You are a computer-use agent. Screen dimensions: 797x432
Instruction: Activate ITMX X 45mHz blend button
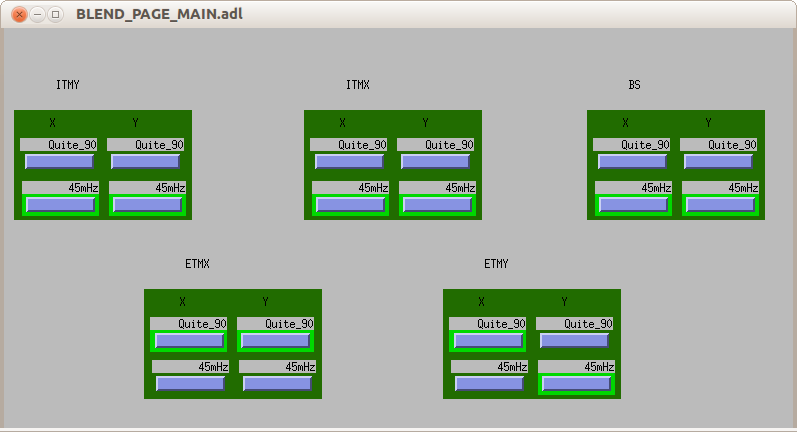[x=349, y=204]
